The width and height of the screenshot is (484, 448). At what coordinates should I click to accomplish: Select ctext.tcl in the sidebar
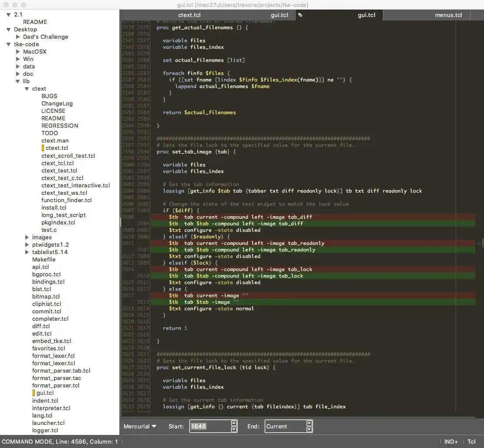tap(57, 148)
